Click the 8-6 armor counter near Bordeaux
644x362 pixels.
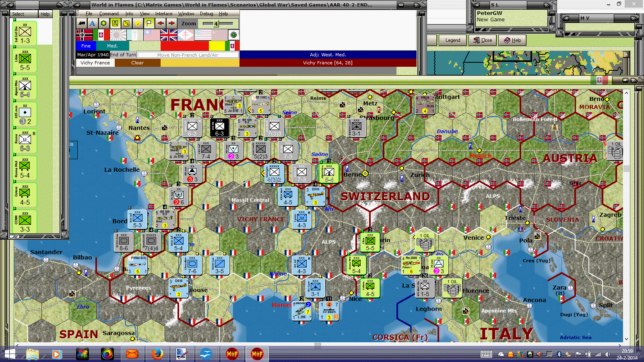(124, 242)
